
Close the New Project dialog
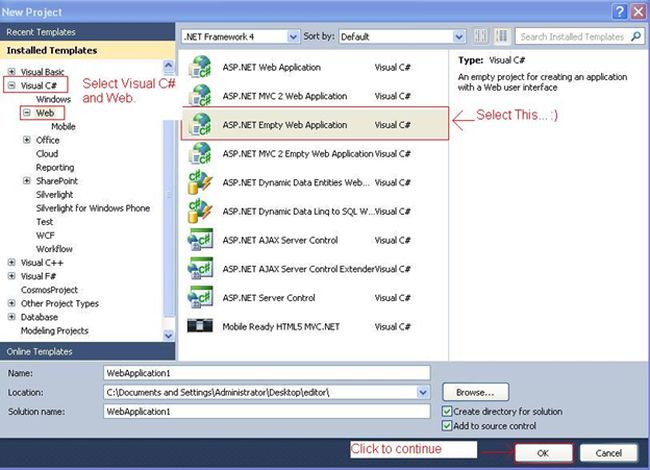(638, 12)
